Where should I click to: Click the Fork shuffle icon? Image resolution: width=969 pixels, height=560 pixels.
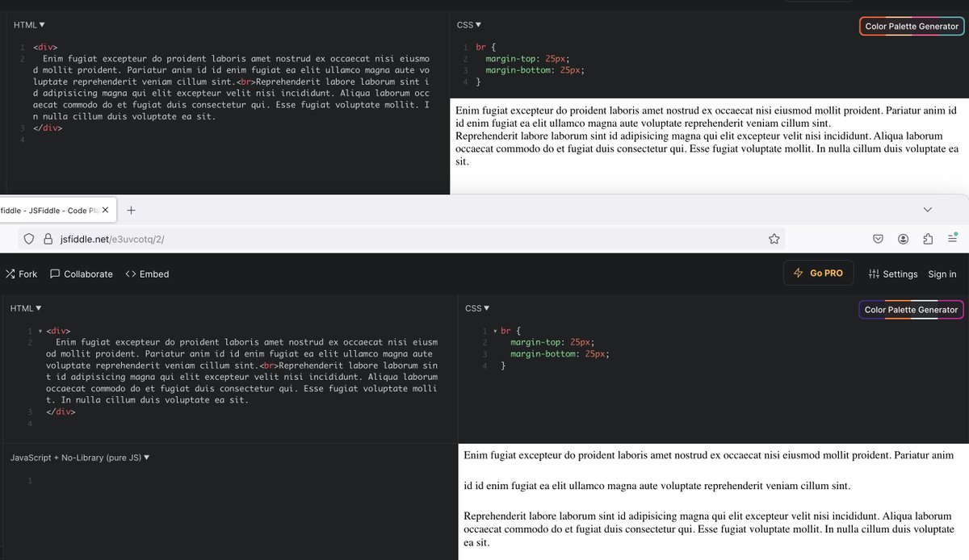pyautogui.click(x=10, y=274)
